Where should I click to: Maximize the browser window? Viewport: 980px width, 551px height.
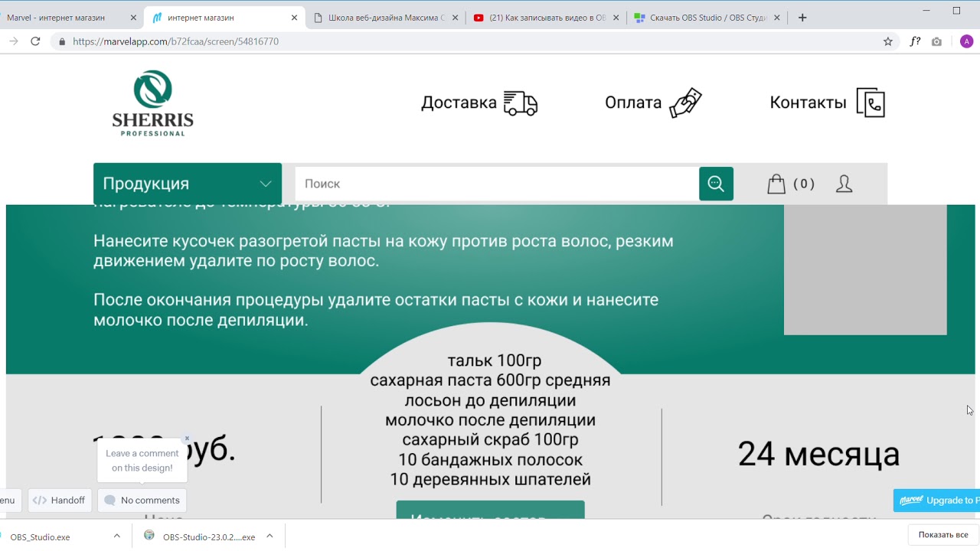[956, 11]
